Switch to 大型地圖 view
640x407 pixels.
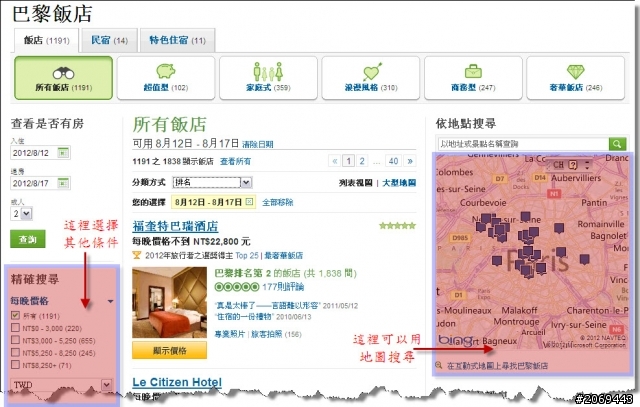coord(399,183)
